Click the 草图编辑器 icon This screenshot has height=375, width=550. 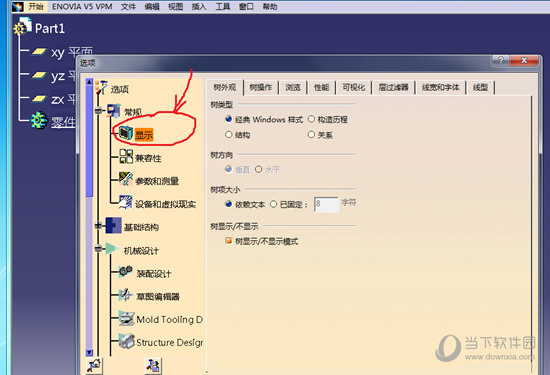125,295
